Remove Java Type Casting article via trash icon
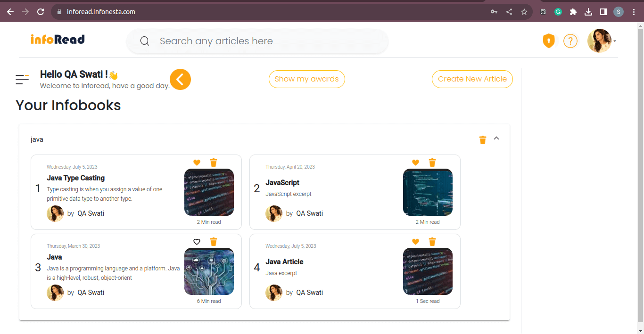This screenshot has height=334, width=644. pos(214,163)
